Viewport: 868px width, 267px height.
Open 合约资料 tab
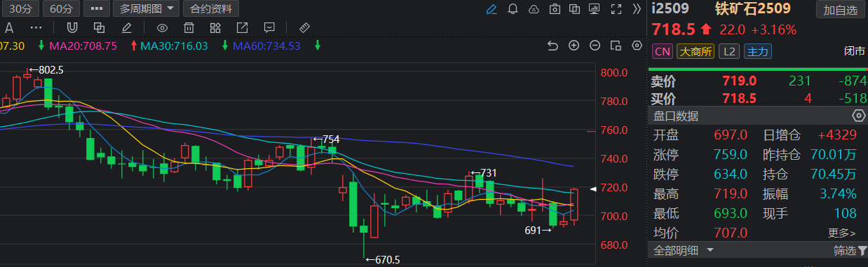coord(211,9)
